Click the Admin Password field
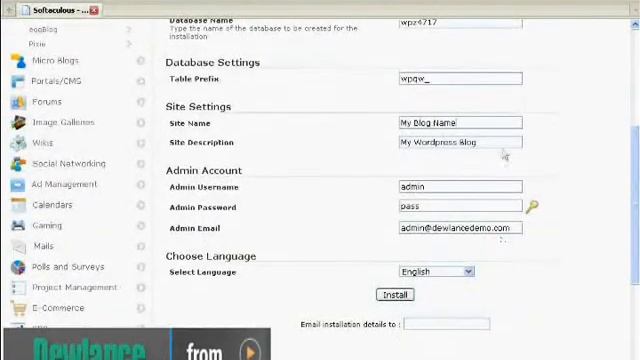Viewport: 640px width, 360px height. (460, 206)
